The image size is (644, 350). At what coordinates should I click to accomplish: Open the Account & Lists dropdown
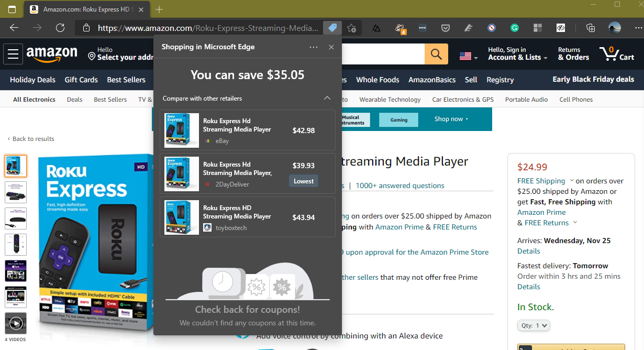[x=517, y=54]
